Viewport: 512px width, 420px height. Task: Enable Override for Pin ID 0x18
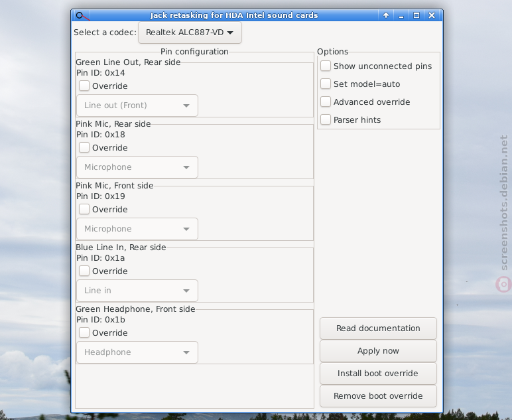[x=84, y=147]
